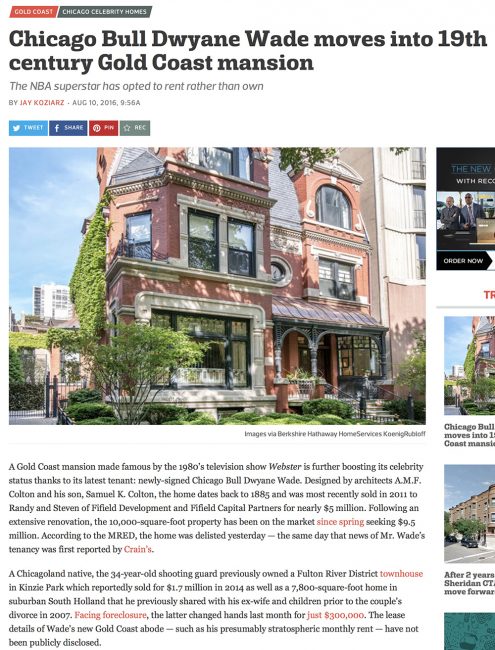495x650 pixels.
Task: Share article via Facebook icon
Action: 68,128
